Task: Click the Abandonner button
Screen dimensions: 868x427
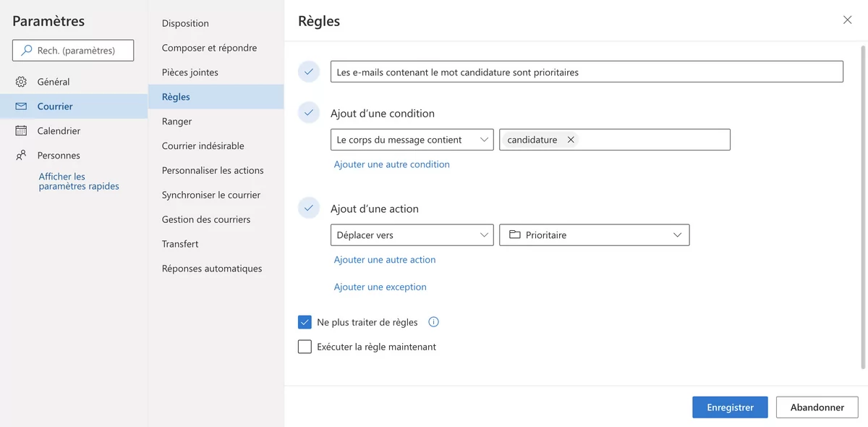Action: point(817,407)
